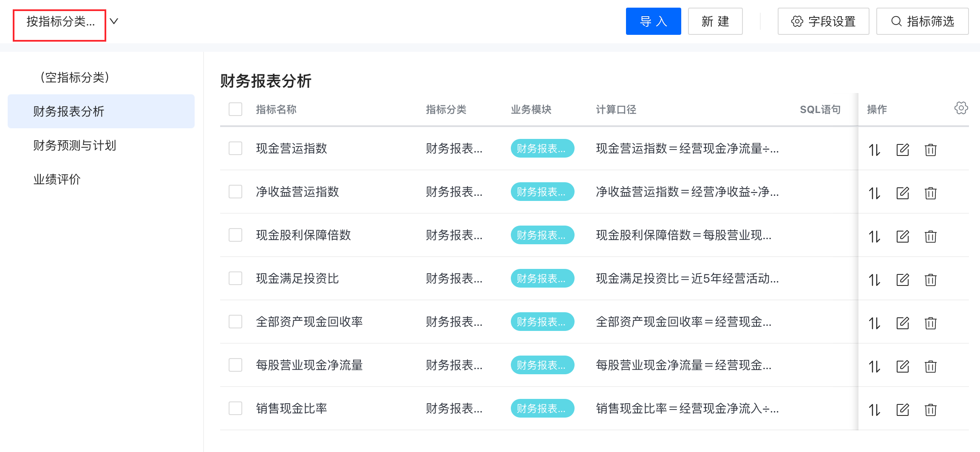Edit the 现金股利保障倍数 indicator
The height and width of the screenshot is (452, 980).
click(x=903, y=236)
